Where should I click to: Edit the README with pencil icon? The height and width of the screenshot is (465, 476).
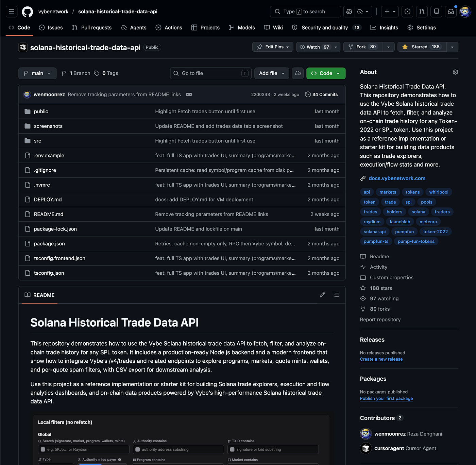(322, 295)
